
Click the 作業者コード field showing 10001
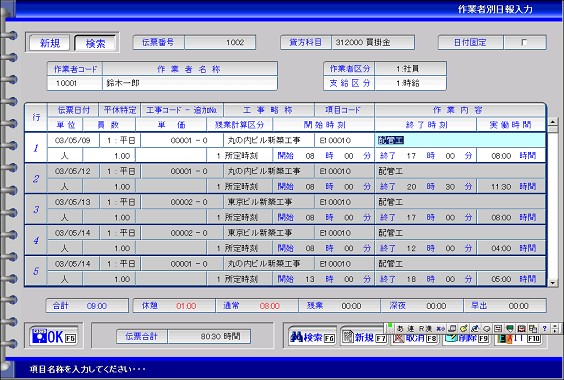point(75,83)
